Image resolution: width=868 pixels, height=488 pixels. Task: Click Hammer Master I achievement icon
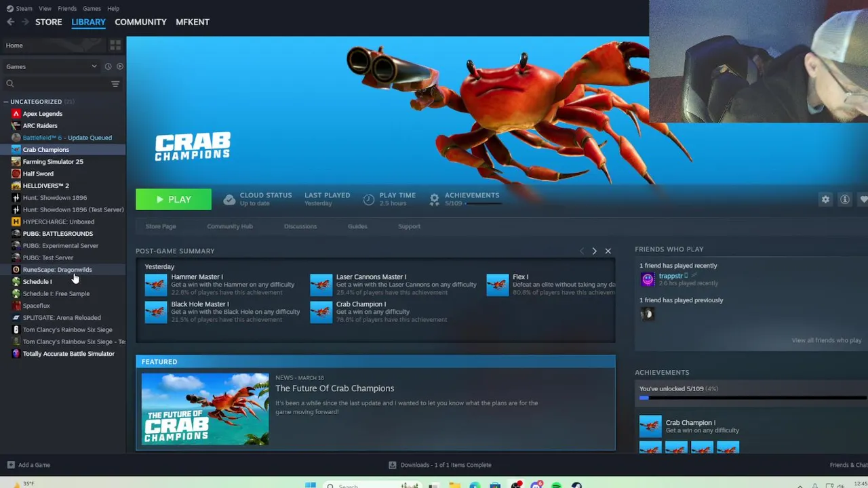click(x=156, y=285)
